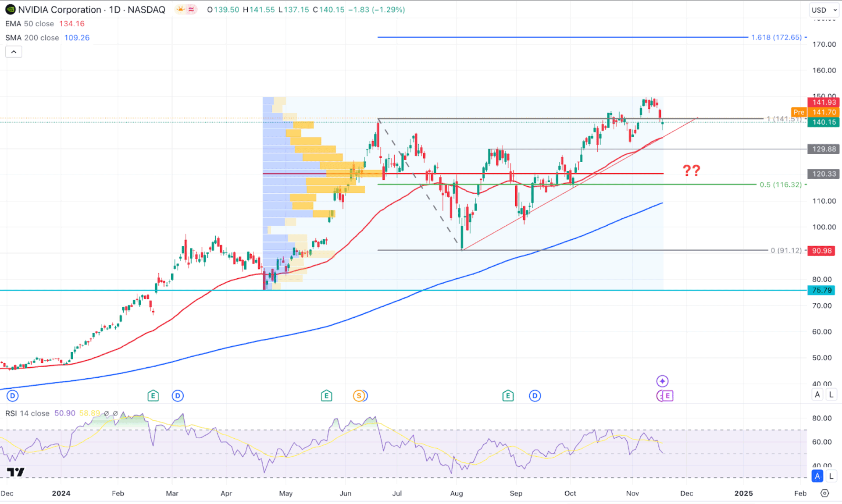Open the dividend marker near December 2023
The width and height of the screenshot is (842, 504).
pos(13,396)
